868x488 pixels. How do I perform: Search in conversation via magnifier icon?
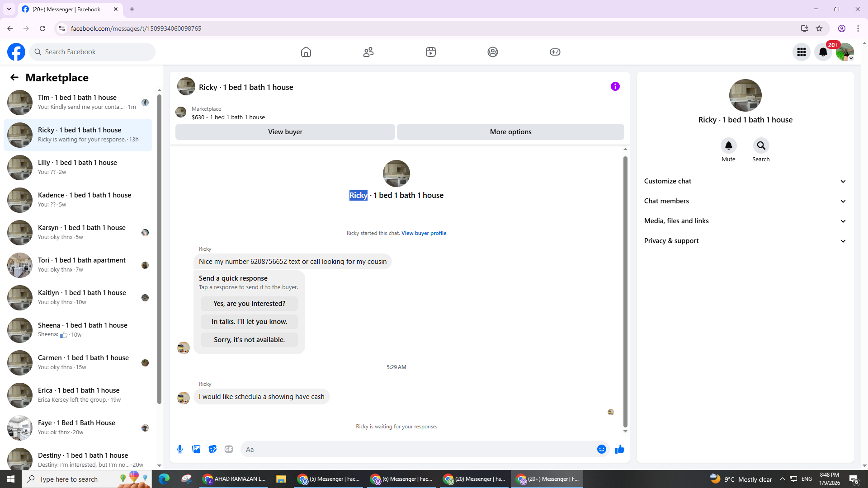point(761,145)
